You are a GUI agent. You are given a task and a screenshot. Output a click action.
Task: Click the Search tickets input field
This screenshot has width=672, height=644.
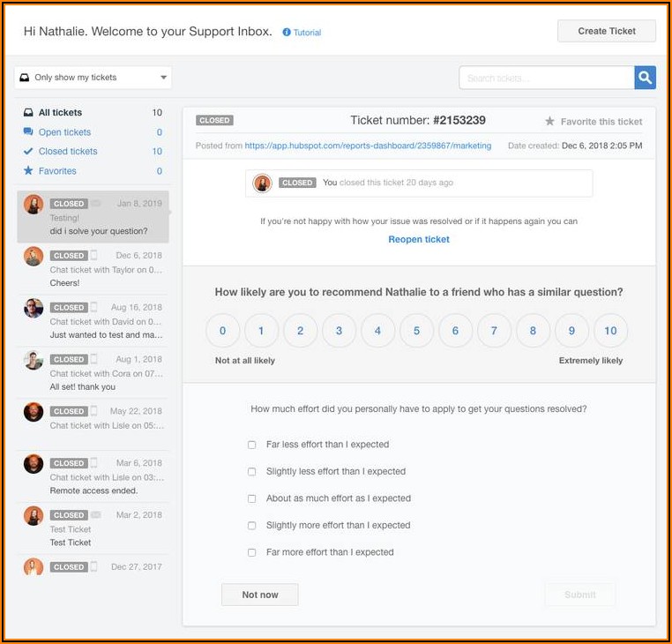pyautogui.click(x=546, y=78)
